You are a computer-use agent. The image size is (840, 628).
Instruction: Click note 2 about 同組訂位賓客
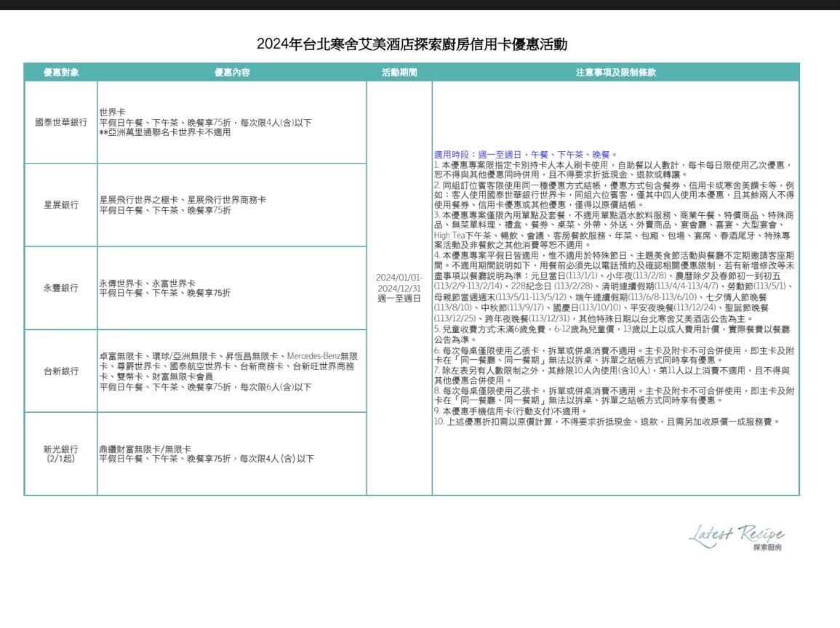tap(614, 195)
